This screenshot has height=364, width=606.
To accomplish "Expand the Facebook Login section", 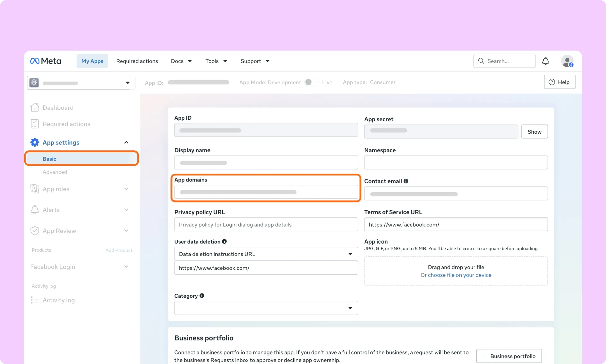I will [x=126, y=267].
